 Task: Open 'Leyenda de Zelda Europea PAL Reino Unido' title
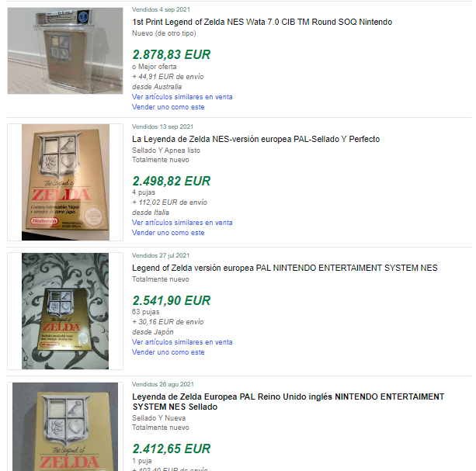[288, 402]
